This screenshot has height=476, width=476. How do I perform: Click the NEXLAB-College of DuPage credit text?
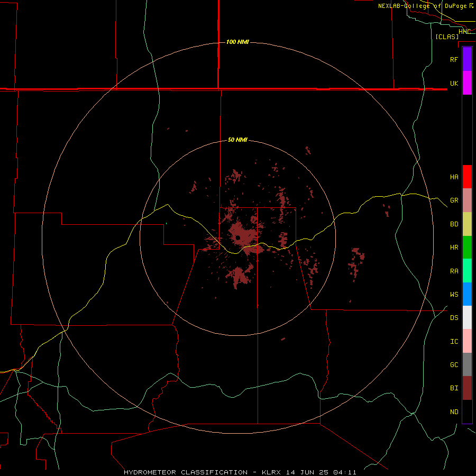tap(422, 6)
